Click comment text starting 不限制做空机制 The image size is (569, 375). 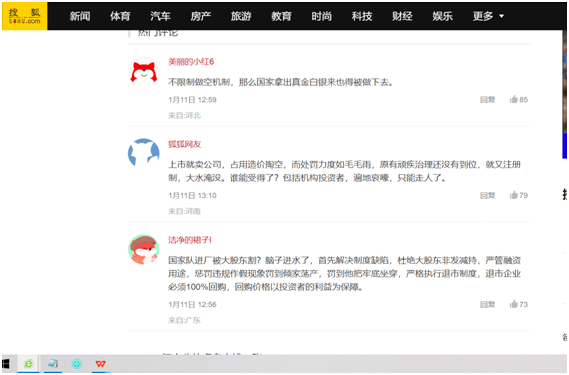coord(281,82)
